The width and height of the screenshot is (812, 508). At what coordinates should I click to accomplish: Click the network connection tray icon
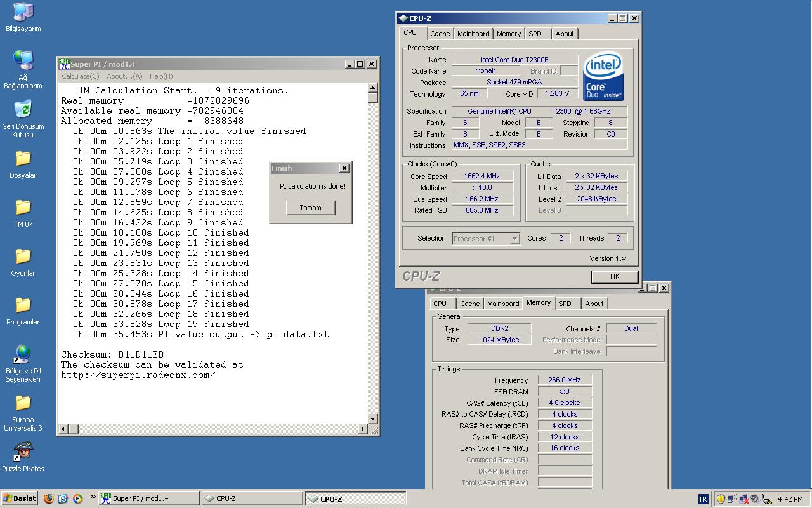point(732,499)
